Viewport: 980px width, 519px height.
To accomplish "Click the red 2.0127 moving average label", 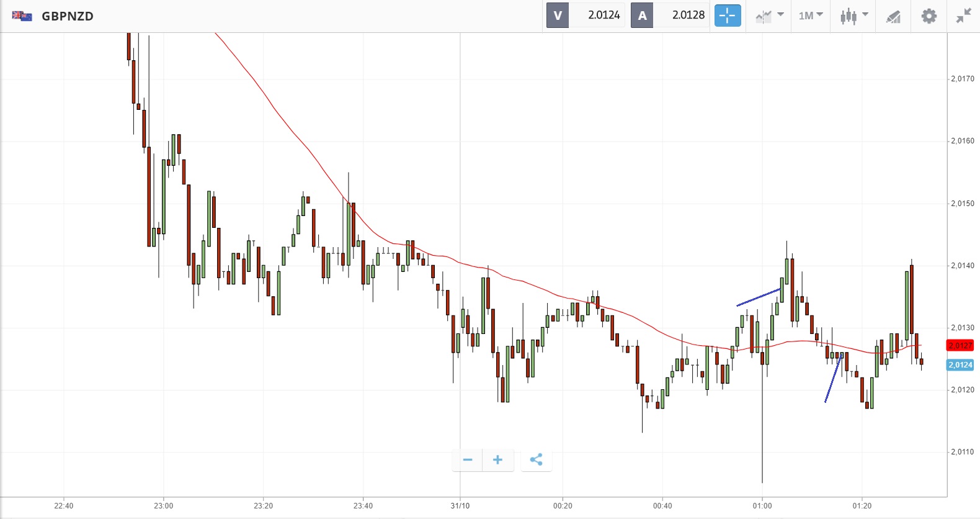I will coord(960,345).
